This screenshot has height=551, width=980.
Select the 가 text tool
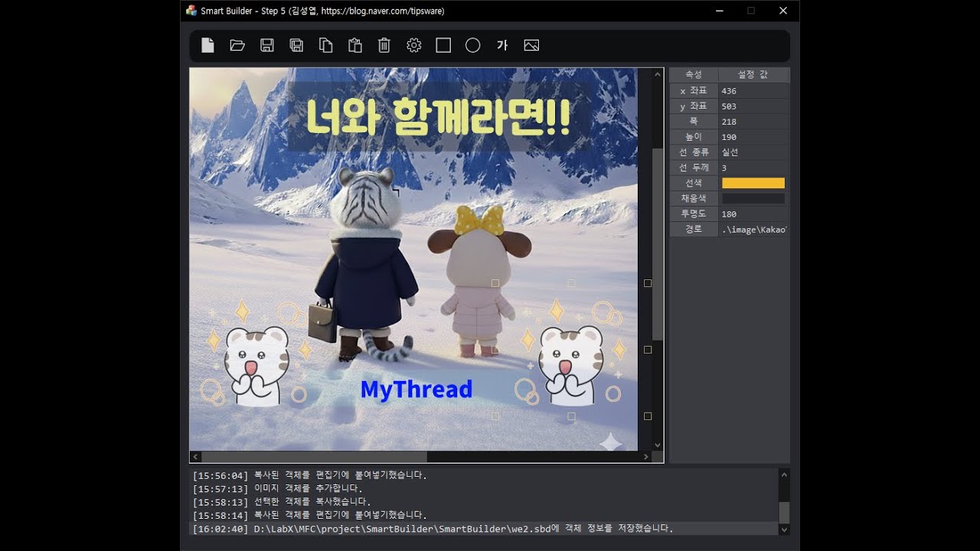(x=502, y=45)
